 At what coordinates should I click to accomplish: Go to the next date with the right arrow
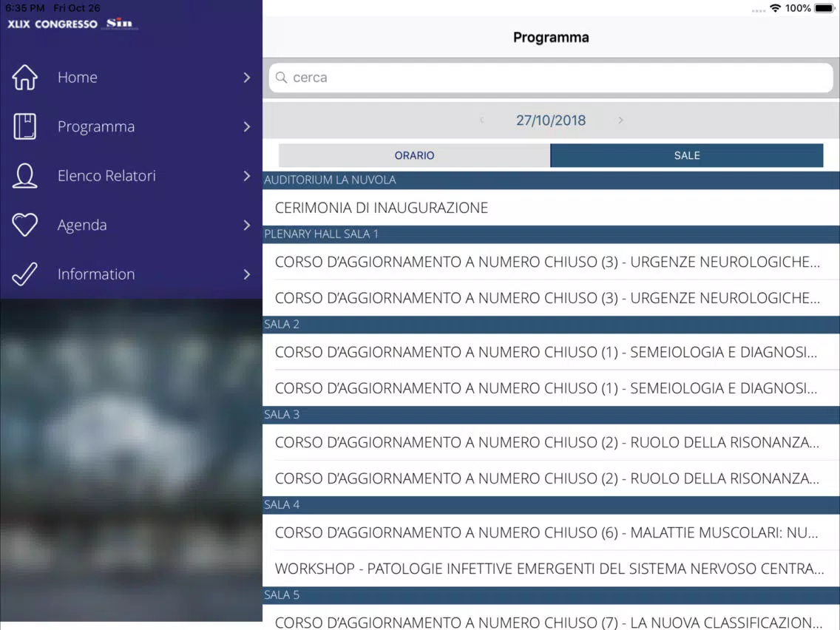pyautogui.click(x=620, y=120)
